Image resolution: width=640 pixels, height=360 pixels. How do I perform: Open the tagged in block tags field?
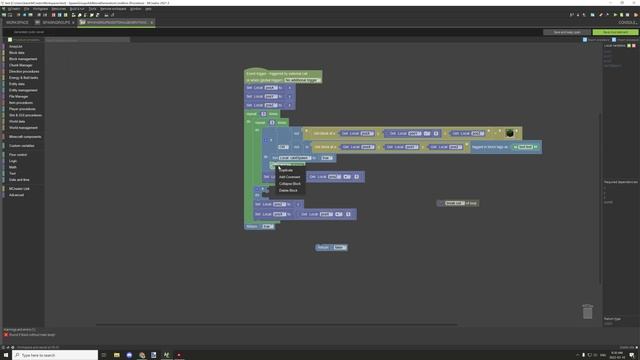[525, 147]
